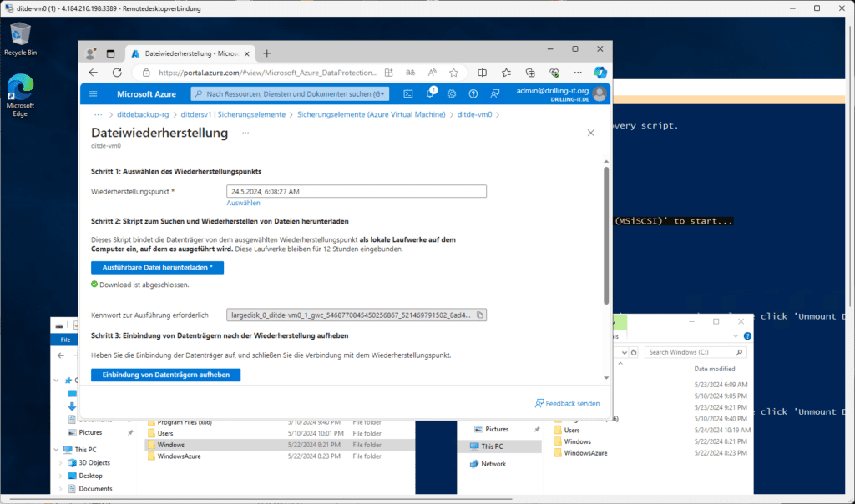Screen dimensions: 855x504
Task: Open Edge collections icon
Action: pos(530,73)
